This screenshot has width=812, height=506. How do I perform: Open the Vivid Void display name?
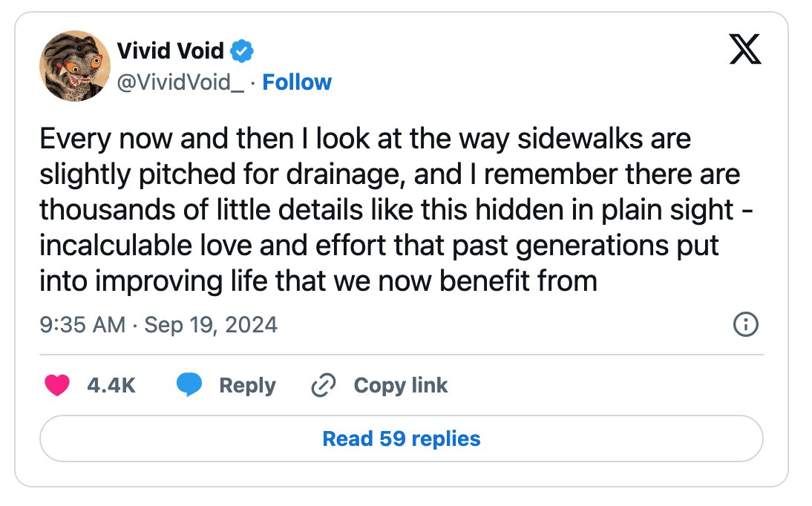click(x=171, y=50)
